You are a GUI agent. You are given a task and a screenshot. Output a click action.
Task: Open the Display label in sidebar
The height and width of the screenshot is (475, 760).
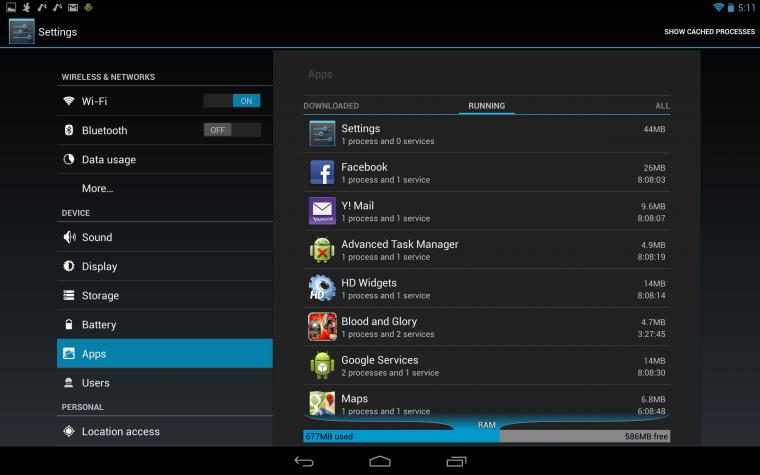(99, 267)
